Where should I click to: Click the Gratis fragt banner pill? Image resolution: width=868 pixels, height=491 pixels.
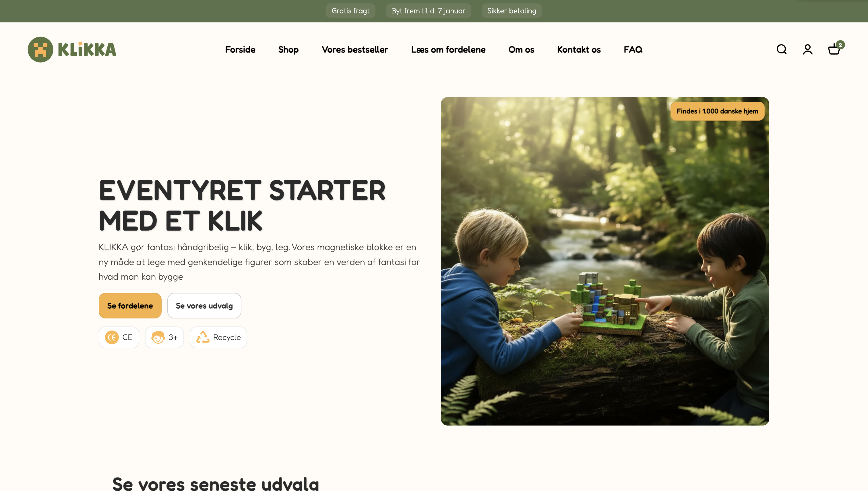(x=350, y=11)
